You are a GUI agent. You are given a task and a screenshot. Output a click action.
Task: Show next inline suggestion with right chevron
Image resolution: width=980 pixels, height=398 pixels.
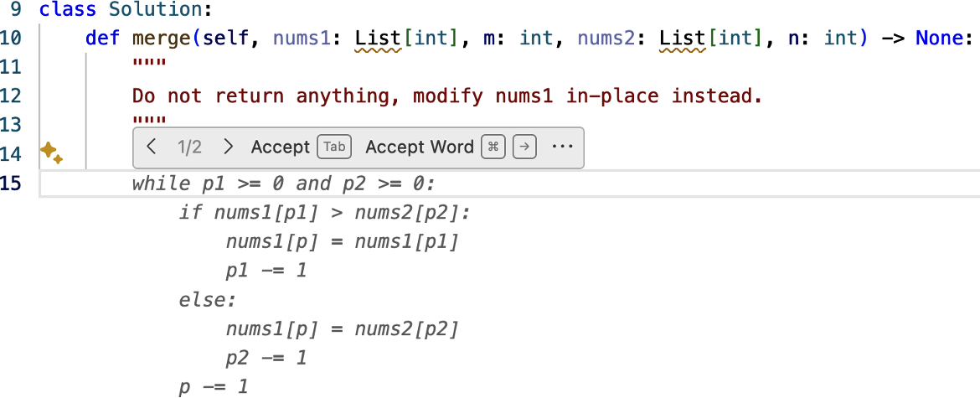click(228, 147)
